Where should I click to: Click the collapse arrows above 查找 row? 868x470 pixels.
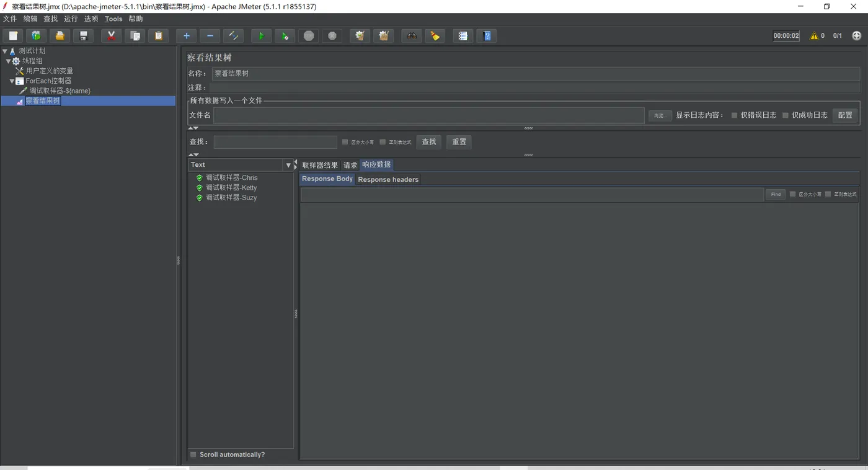193,128
